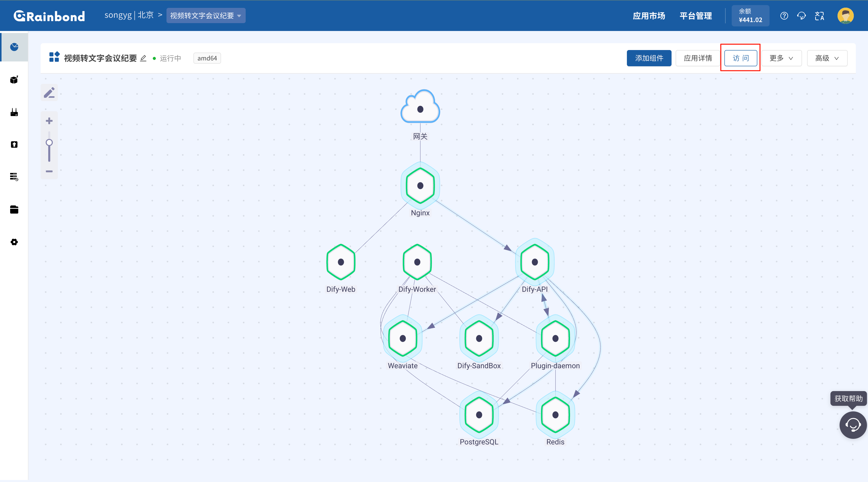Click the Dify-Web text label
Screen dimensions: 868x482
point(341,289)
